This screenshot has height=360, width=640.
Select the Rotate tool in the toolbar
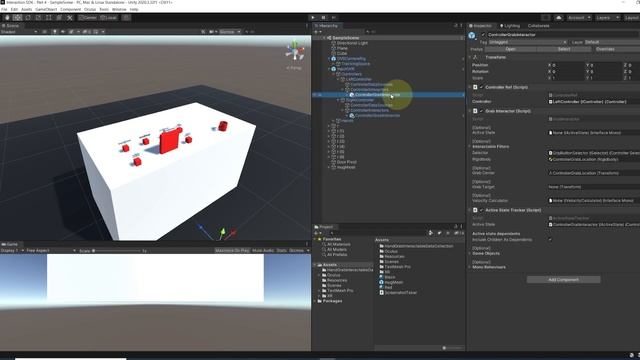coord(28,18)
